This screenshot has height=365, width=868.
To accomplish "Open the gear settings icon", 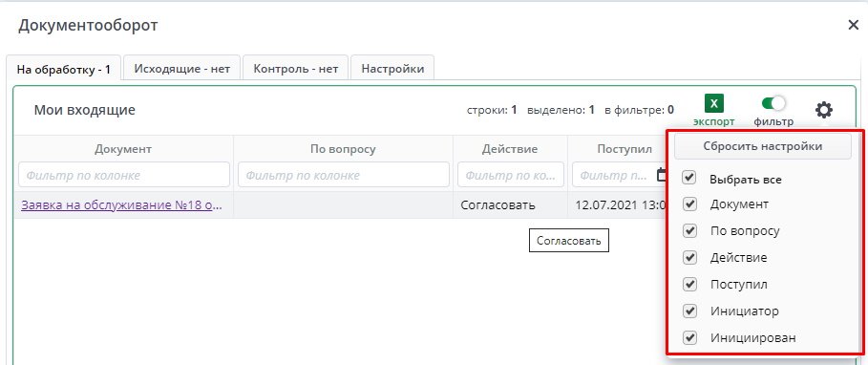I will coord(824,110).
